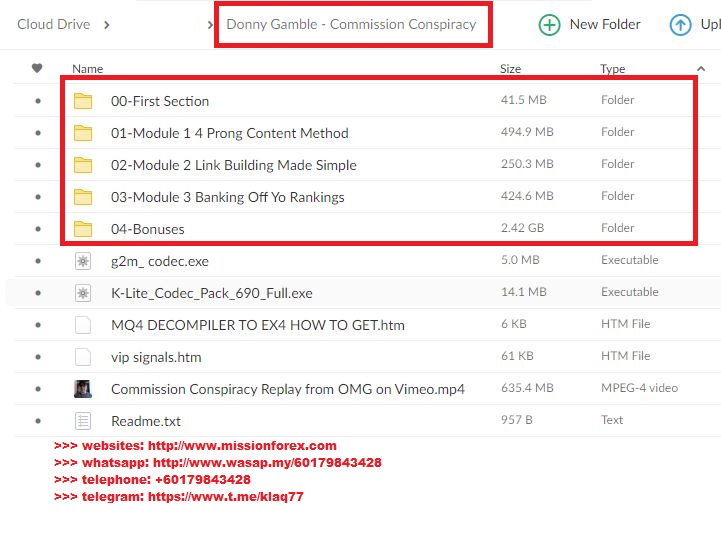Toggle favorite dot for Commission Conspiracy Replay

pyautogui.click(x=38, y=389)
